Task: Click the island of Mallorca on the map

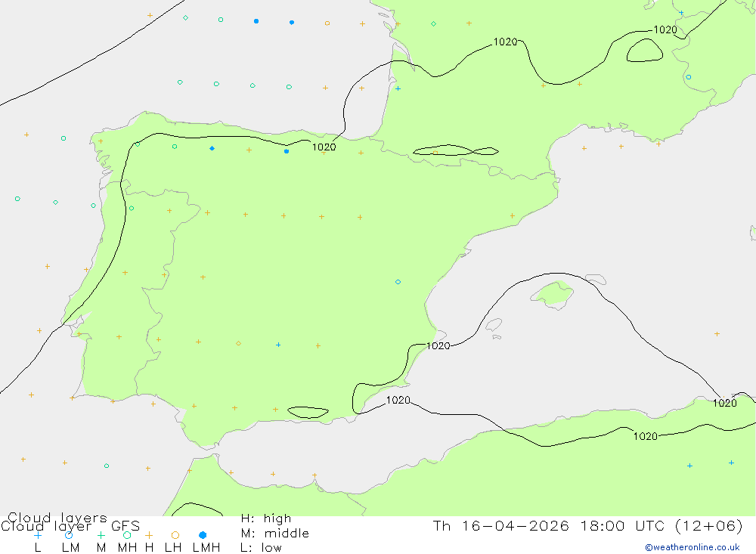Action: [552, 294]
